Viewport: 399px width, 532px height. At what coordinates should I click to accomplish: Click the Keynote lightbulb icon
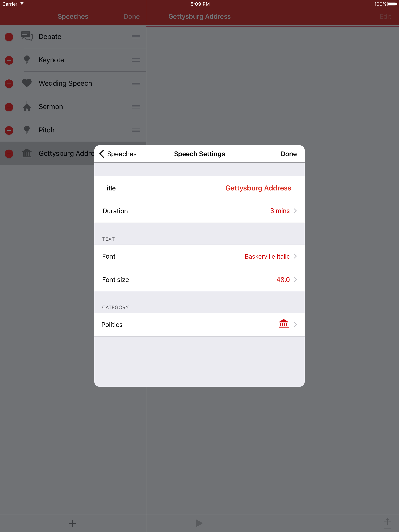pyautogui.click(x=27, y=59)
